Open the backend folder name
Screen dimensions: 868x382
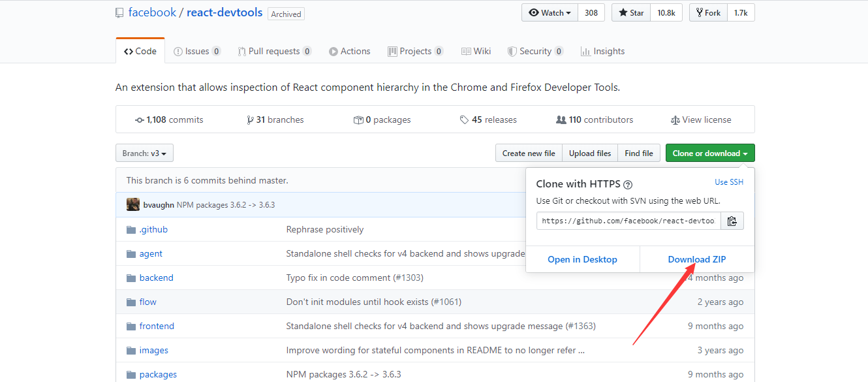(x=157, y=278)
